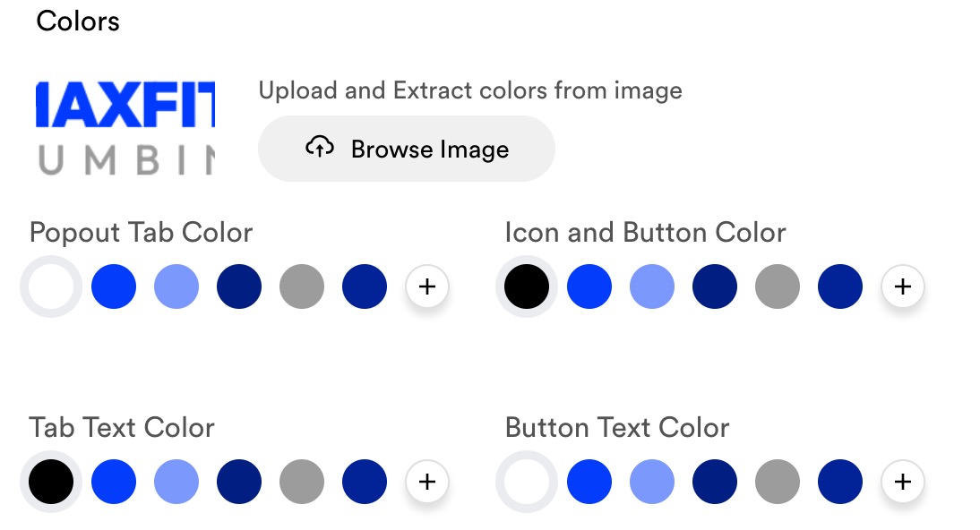Click the cloud upload icon
This screenshot has height=530, width=980.
(320, 148)
